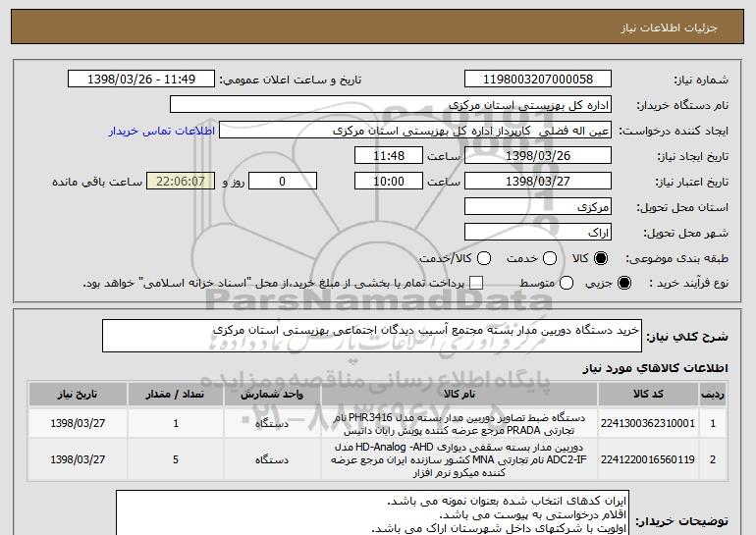The width and height of the screenshot is (756, 535).
Task: Click quantity cell showing 1
Action: click(176, 424)
